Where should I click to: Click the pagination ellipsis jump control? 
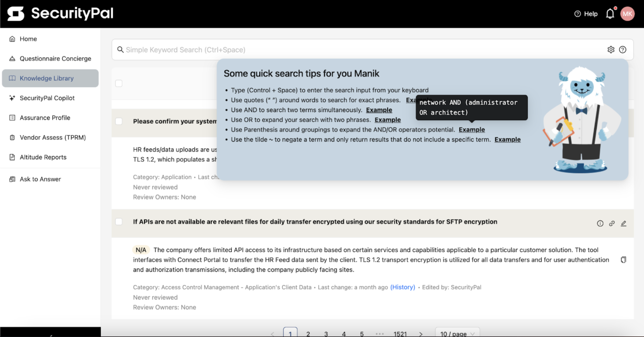[380, 334]
